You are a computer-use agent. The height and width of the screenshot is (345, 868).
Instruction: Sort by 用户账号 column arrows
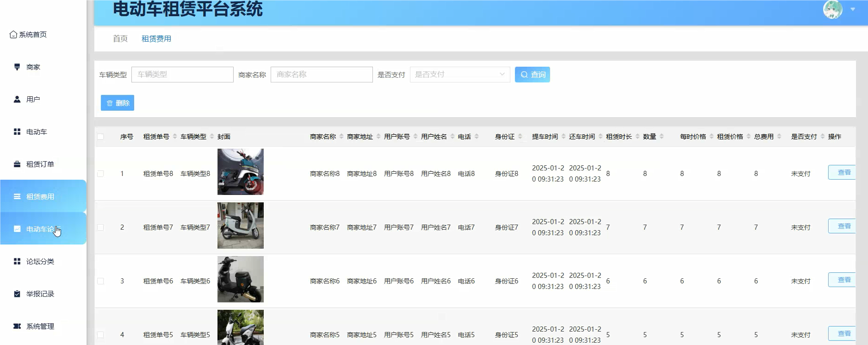click(x=415, y=137)
